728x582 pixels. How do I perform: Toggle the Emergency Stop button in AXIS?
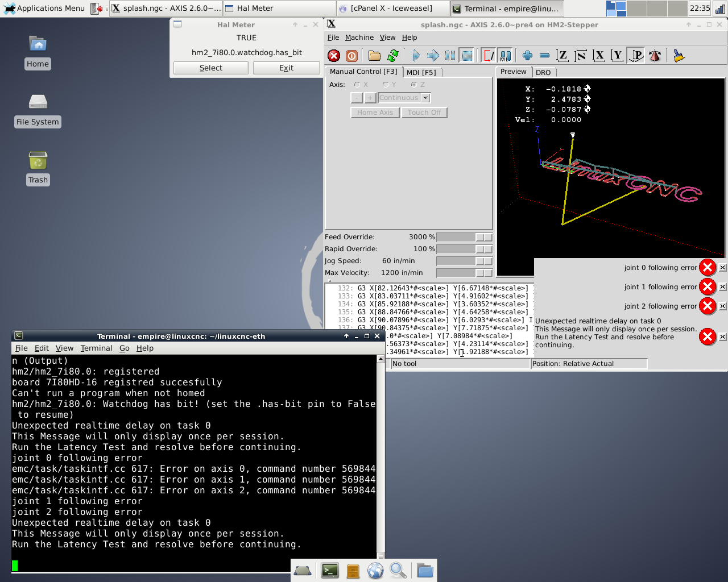[x=334, y=56]
